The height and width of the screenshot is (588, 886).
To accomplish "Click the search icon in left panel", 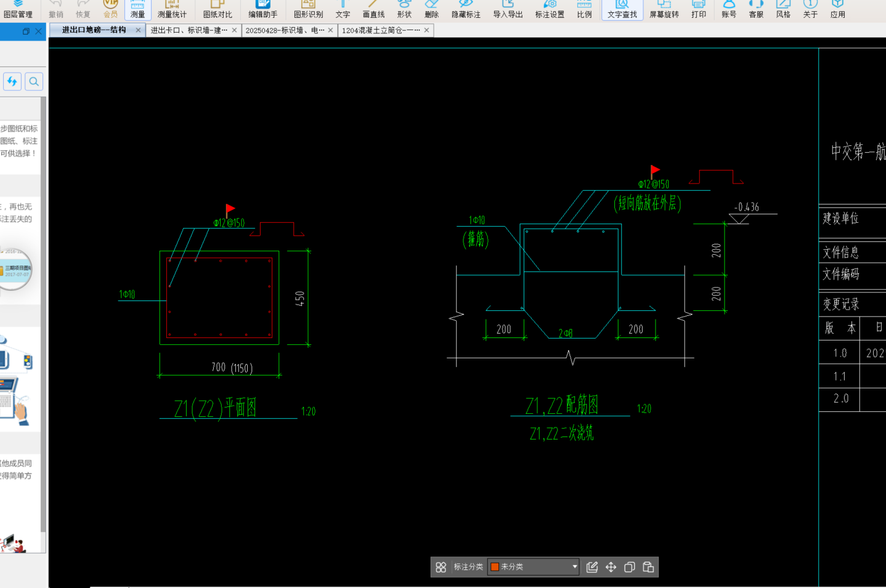I will 34,81.
